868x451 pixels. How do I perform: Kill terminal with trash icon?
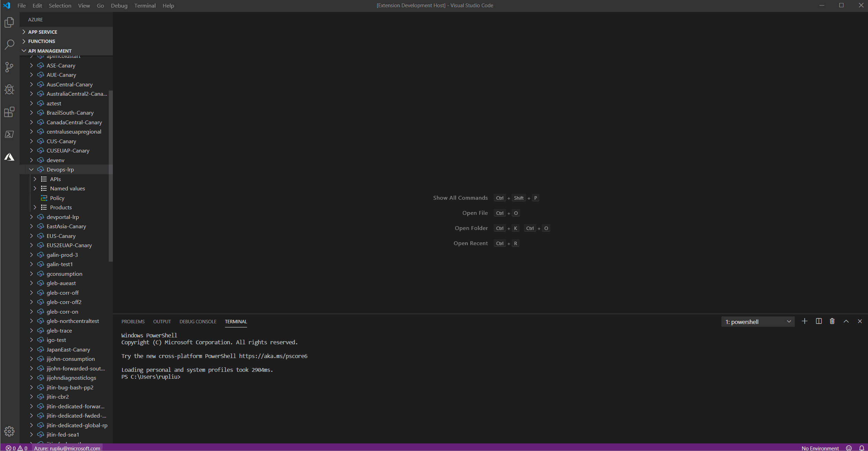(832, 321)
